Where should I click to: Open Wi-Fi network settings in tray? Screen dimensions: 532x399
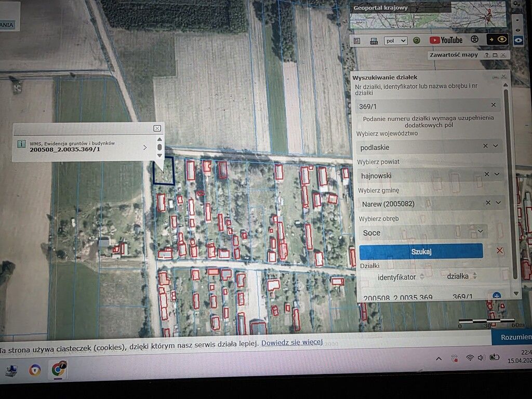[470, 357]
